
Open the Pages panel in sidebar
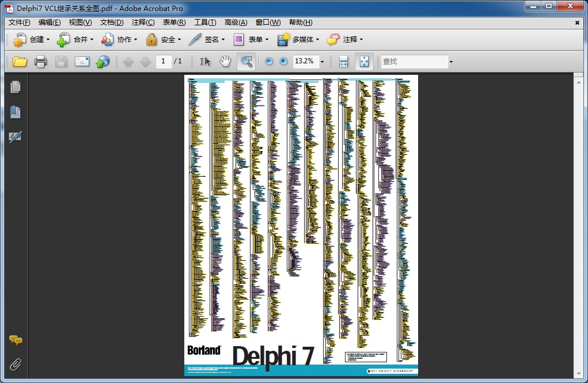click(x=16, y=87)
